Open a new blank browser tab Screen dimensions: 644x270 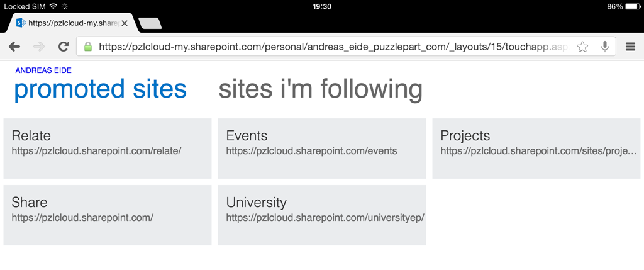click(x=150, y=23)
